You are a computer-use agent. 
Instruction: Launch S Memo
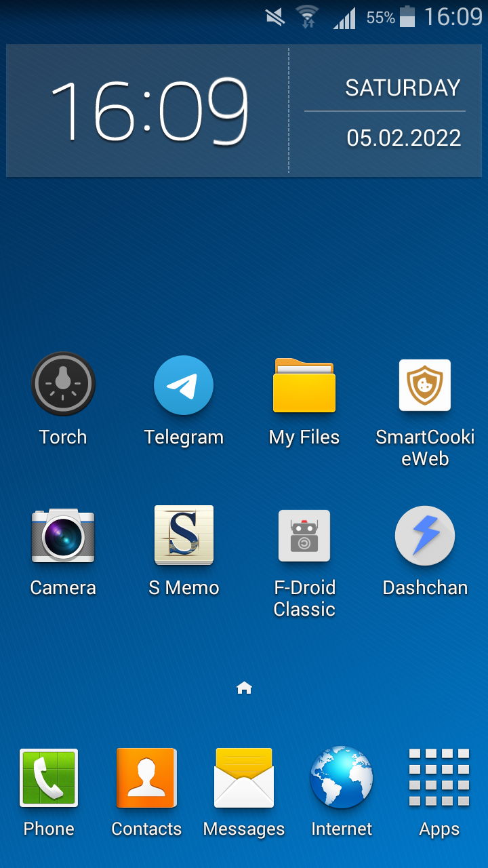pos(184,536)
